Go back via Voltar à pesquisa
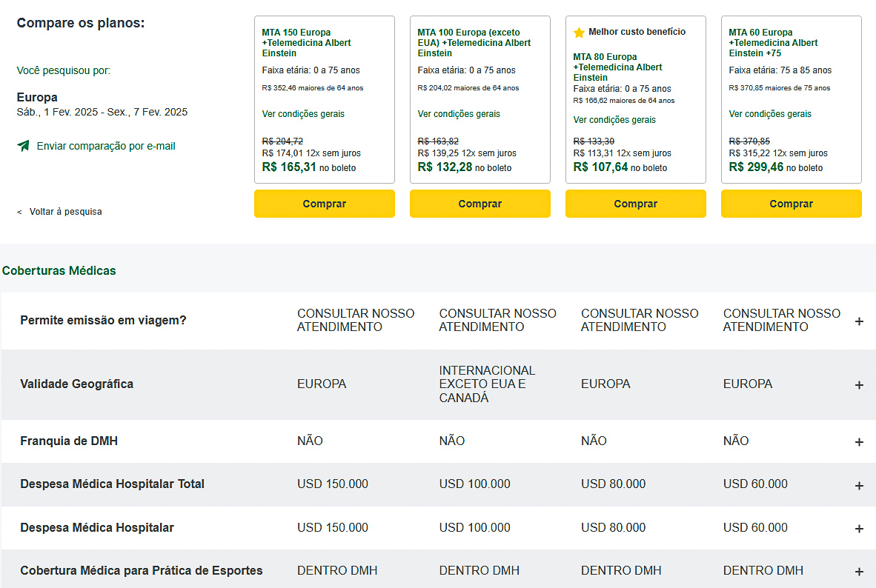The image size is (876, 588). click(x=65, y=212)
